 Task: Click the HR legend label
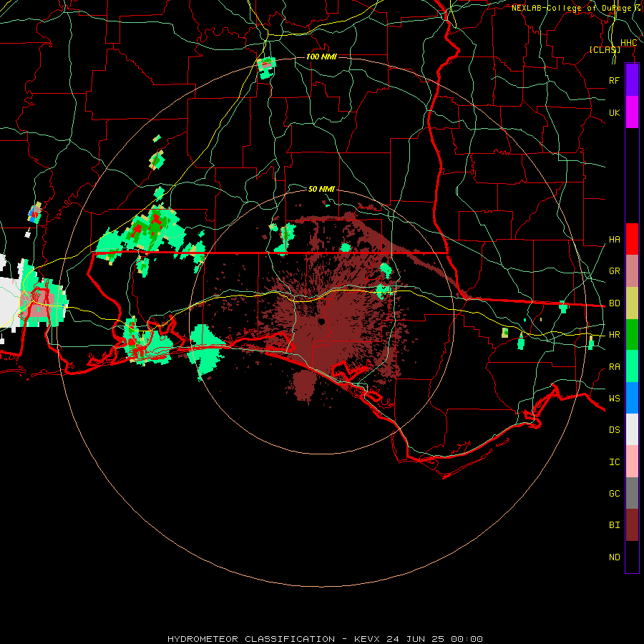tap(614, 335)
